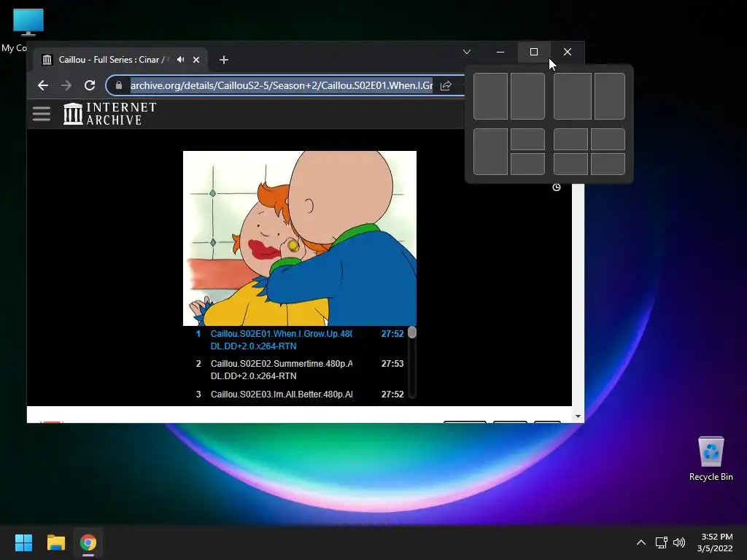Open the Internet Archive hamburger menu
Screen dimensions: 747x560
(x=42, y=113)
